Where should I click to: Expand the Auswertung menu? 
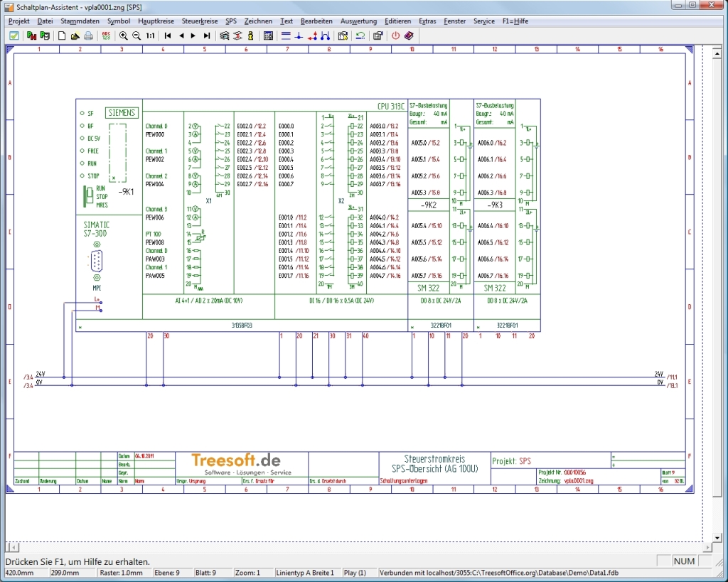(359, 21)
